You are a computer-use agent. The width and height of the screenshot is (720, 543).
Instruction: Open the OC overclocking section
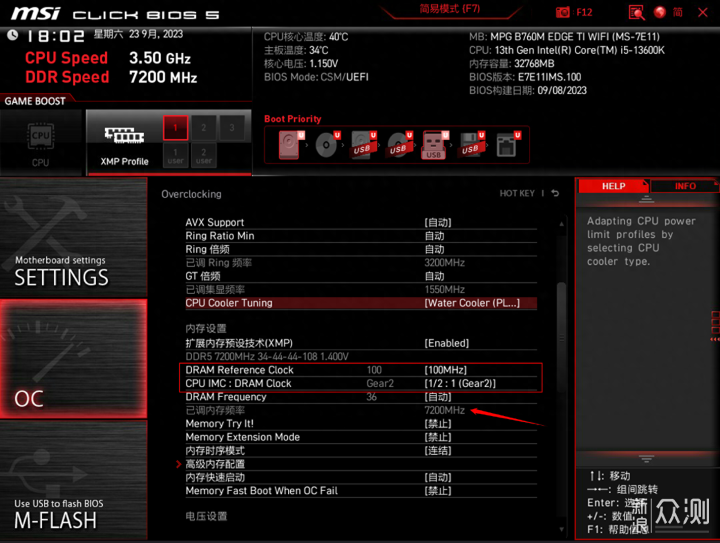pyautogui.click(x=73, y=358)
